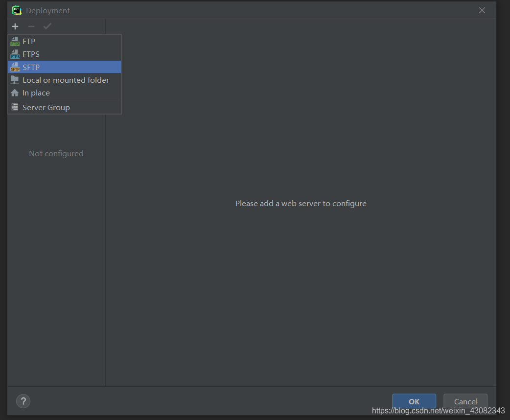Choose FTPS from the server type menu

tap(65, 54)
